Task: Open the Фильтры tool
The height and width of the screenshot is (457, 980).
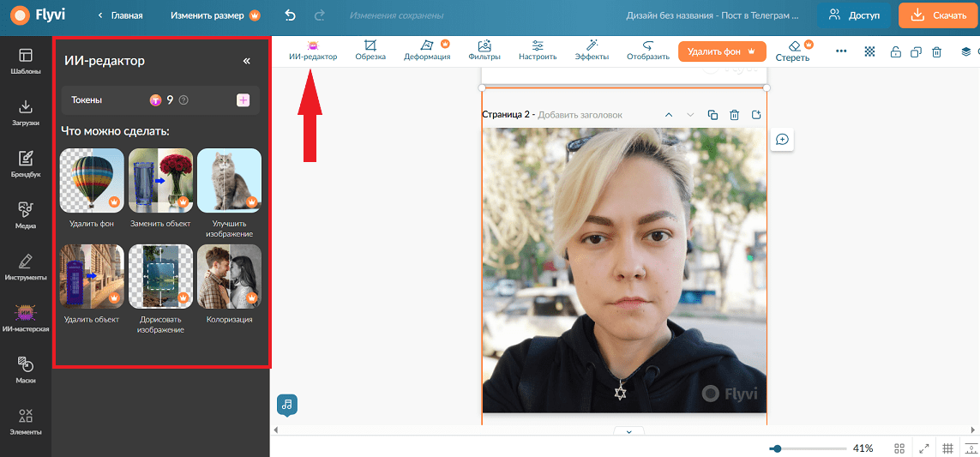Action: click(484, 51)
